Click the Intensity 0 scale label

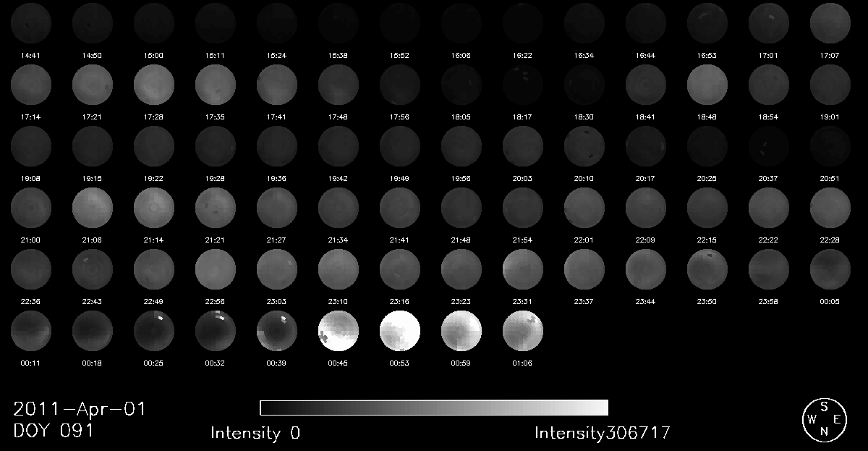coord(255,433)
